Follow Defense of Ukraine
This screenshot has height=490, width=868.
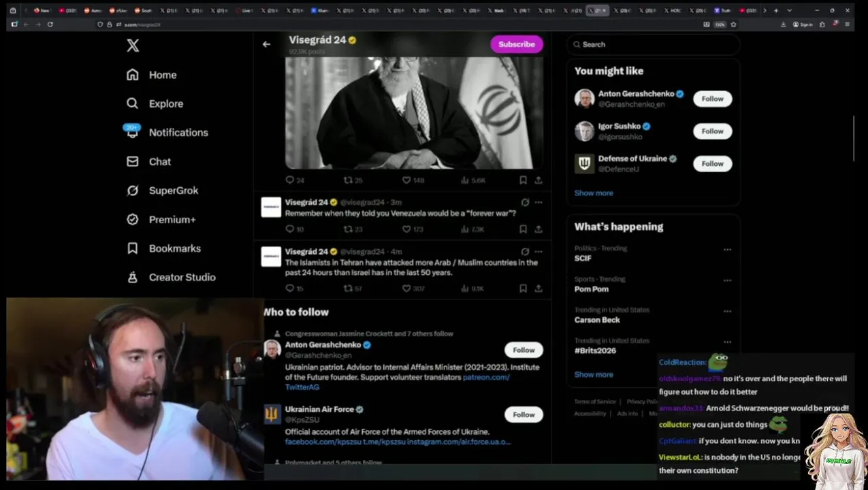pyautogui.click(x=712, y=164)
